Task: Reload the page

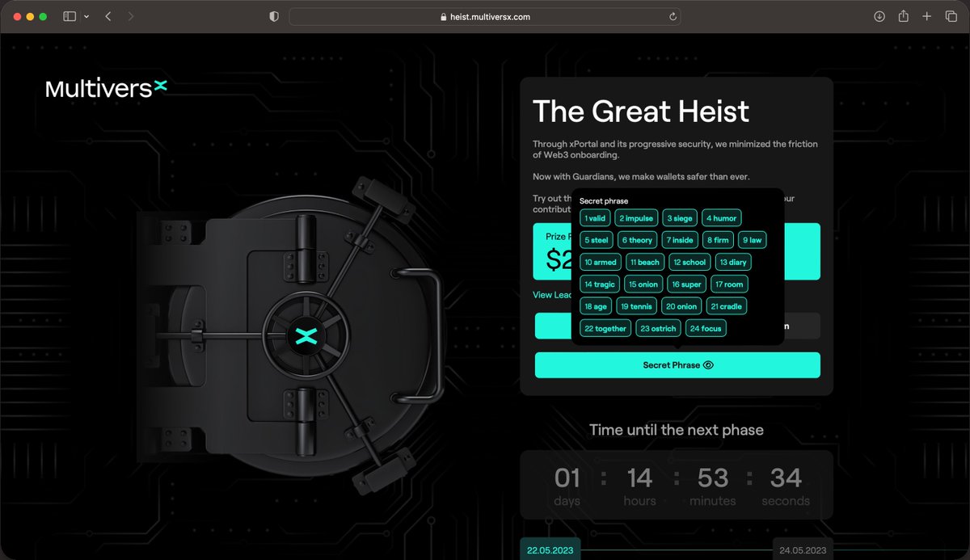Action: (671, 15)
